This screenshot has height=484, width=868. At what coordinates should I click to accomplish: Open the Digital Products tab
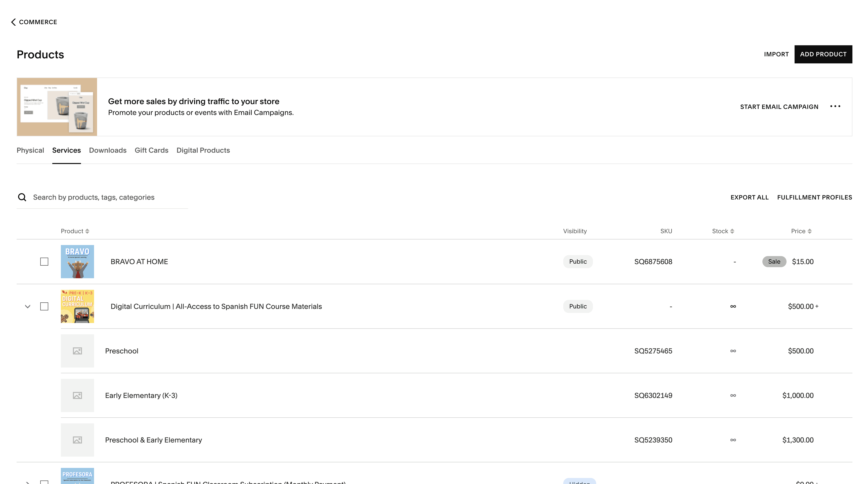(203, 150)
